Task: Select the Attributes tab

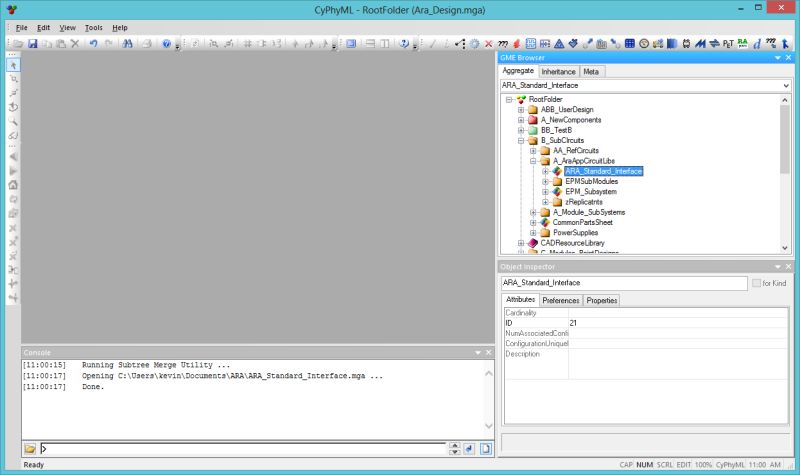Action: 520,299
